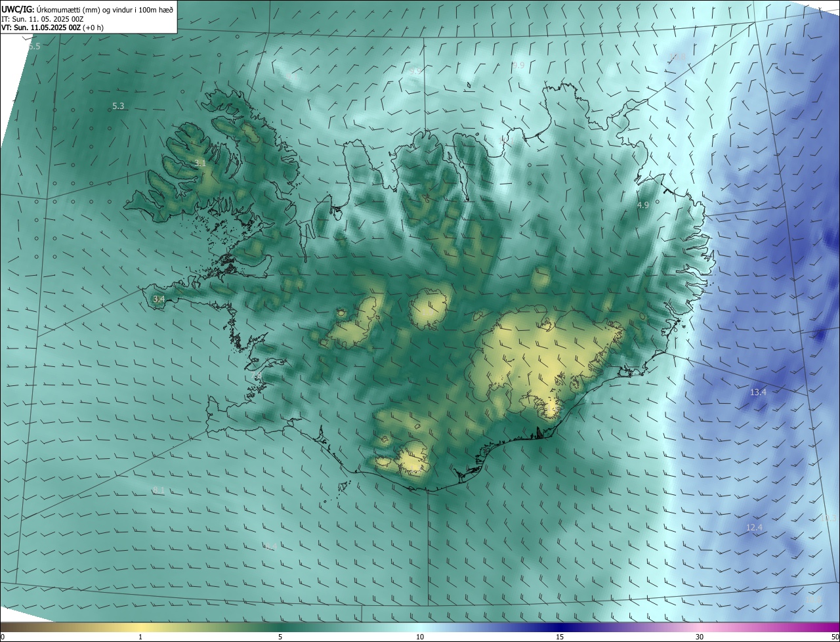Click the 30 tick on the color scale
The width and height of the screenshot is (840, 642).
tap(700, 637)
